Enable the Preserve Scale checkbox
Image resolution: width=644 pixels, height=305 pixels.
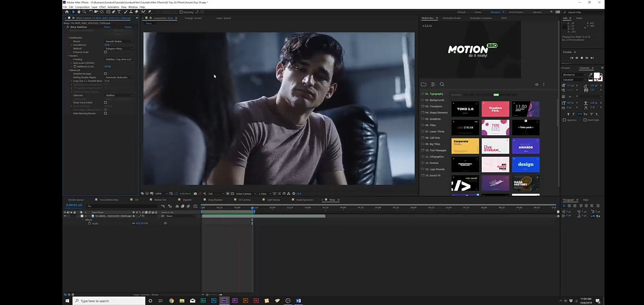click(x=105, y=52)
